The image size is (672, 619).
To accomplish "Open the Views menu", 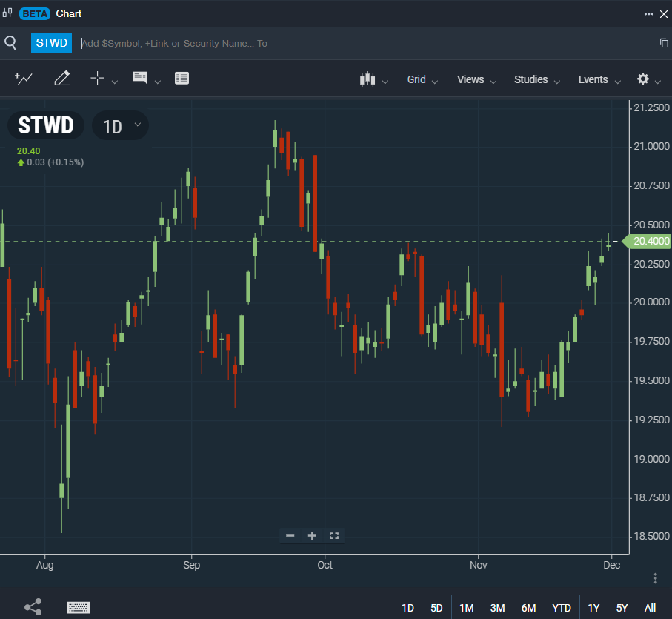I will coord(476,80).
